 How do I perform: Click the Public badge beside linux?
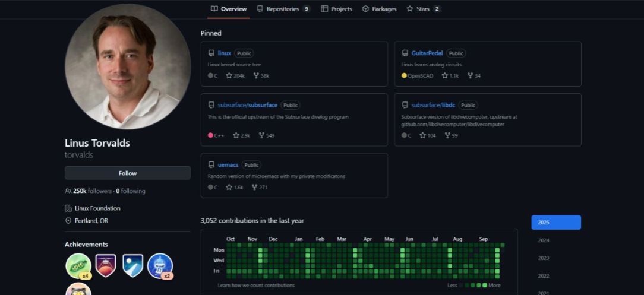point(244,53)
